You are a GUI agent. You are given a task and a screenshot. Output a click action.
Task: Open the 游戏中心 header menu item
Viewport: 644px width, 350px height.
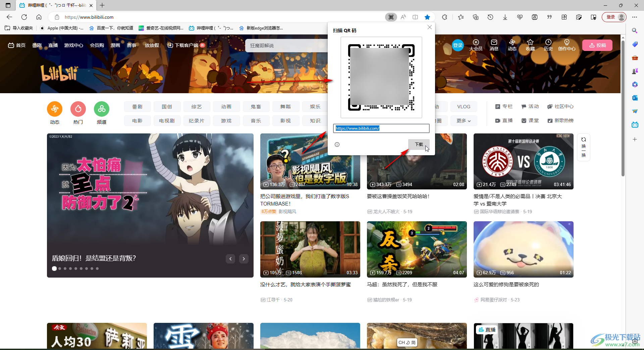pyautogui.click(x=74, y=45)
